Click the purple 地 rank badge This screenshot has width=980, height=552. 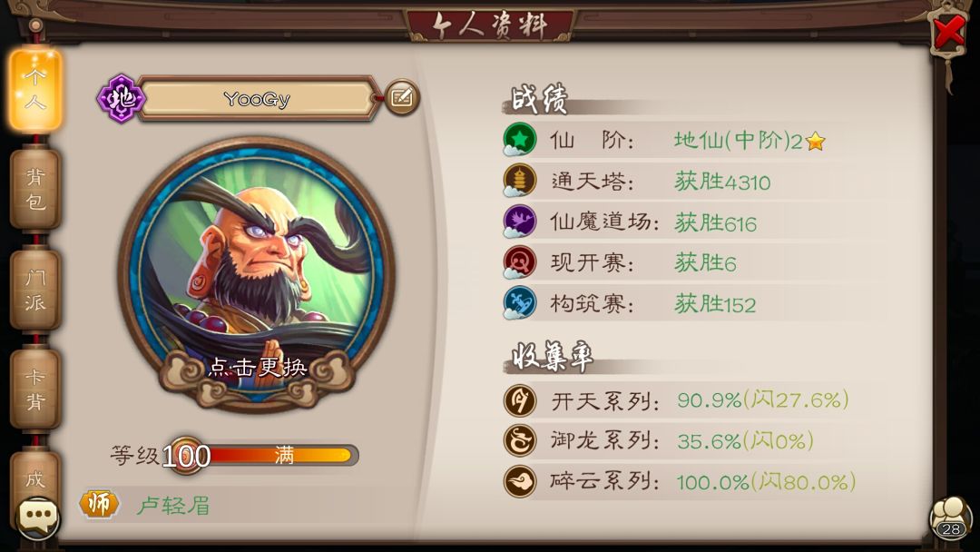coord(122,98)
